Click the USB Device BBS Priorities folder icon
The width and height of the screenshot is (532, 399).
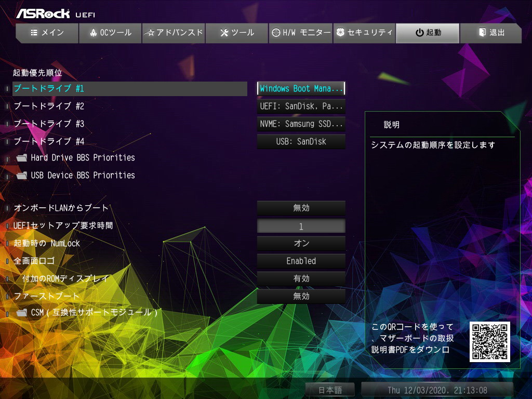pyautogui.click(x=22, y=176)
